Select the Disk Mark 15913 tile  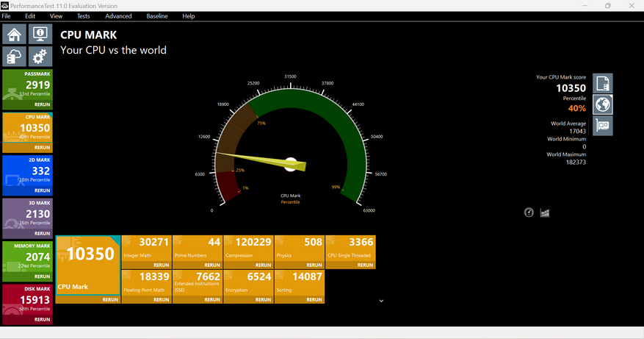click(x=27, y=300)
